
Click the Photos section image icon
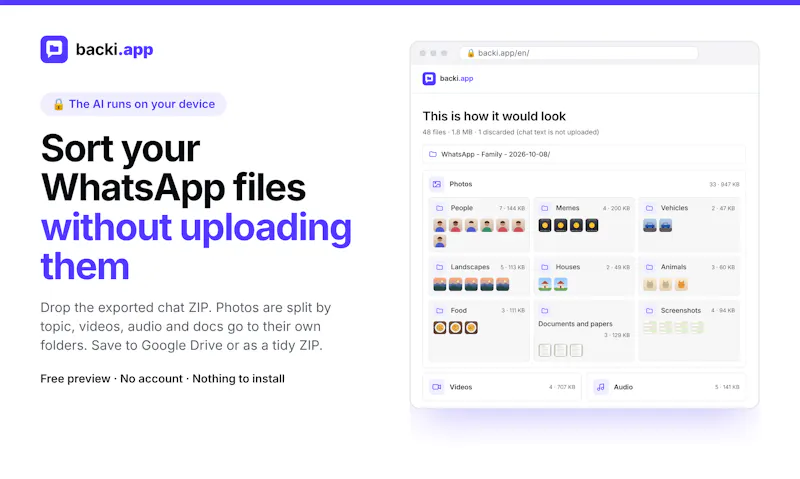pyautogui.click(x=437, y=184)
